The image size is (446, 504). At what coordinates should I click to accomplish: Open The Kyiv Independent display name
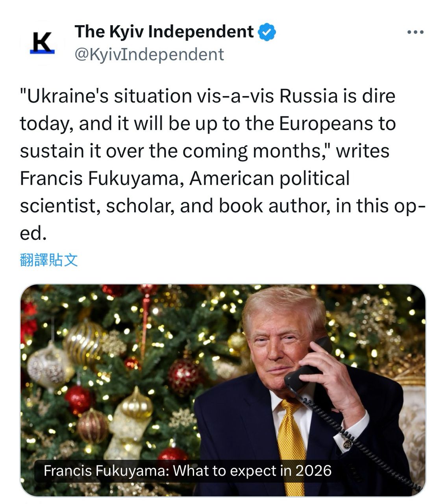[x=164, y=32]
